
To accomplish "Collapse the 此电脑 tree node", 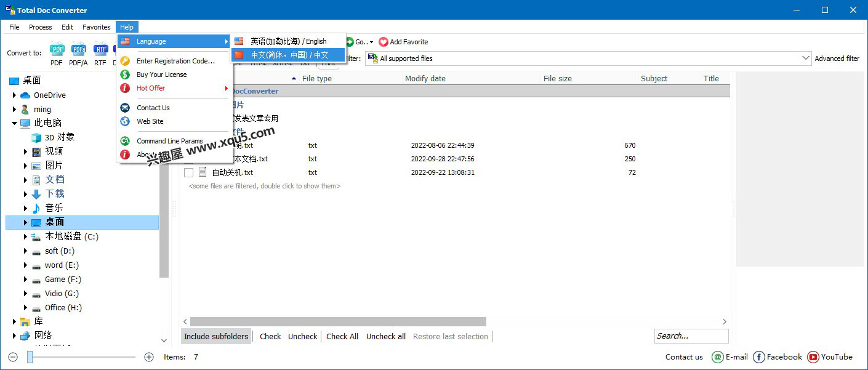I will click(14, 123).
